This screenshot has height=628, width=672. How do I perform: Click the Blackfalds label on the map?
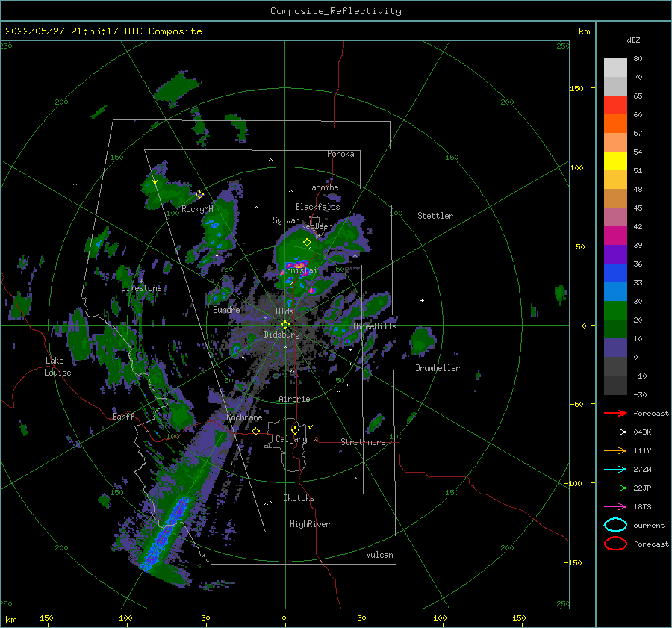click(x=317, y=207)
